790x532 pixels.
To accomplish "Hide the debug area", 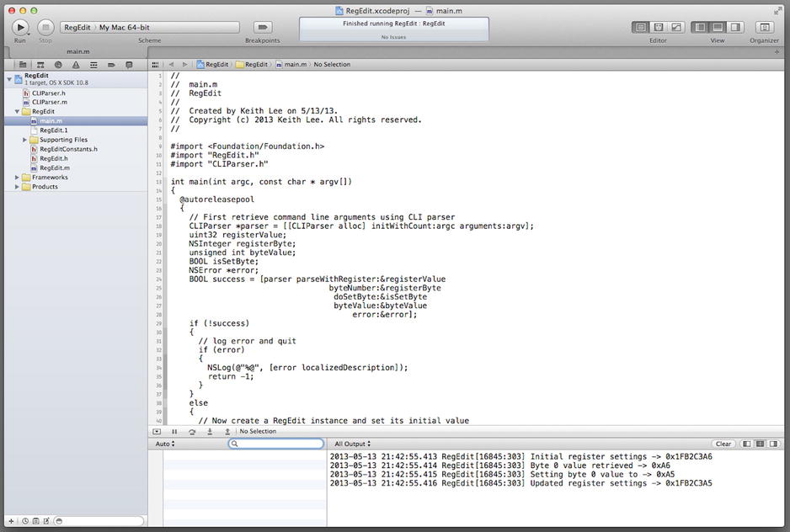I will (x=157, y=432).
